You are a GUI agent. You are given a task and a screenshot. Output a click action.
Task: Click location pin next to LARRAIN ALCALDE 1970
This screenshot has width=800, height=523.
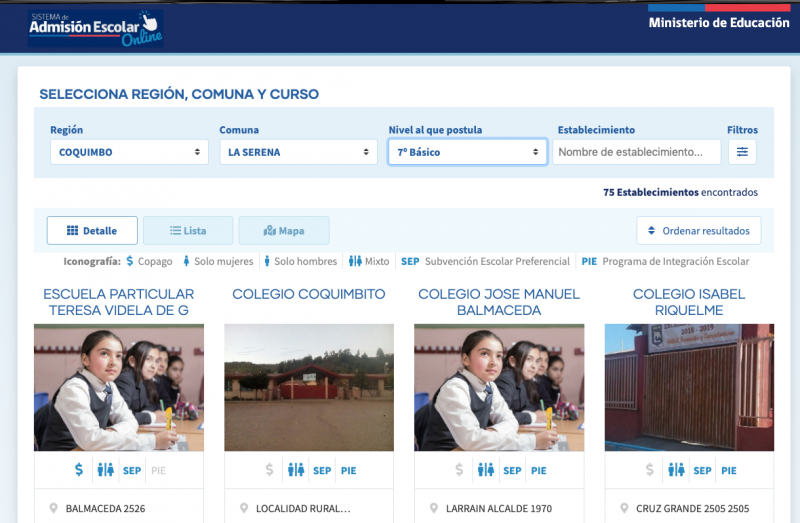pos(434,508)
